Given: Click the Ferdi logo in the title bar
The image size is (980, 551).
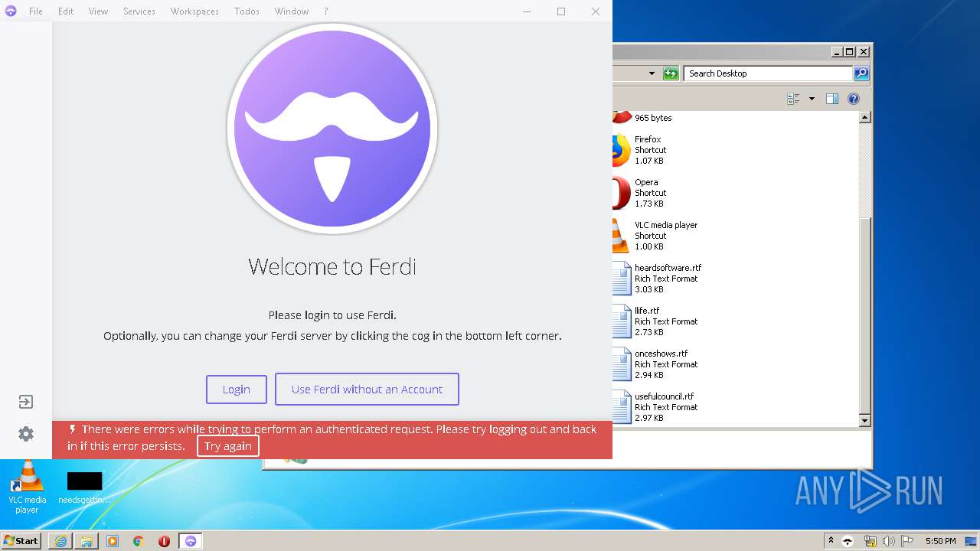Looking at the screenshot, I should (11, 11).
